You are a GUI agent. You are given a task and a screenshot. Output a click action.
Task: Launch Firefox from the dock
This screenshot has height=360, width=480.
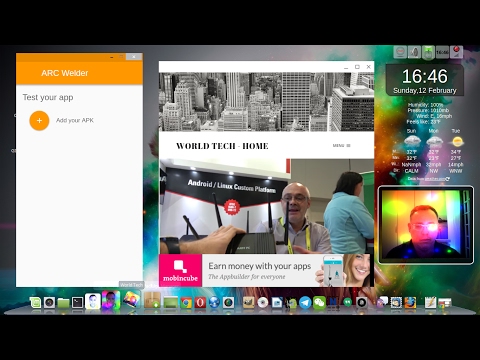coord(410,302)
